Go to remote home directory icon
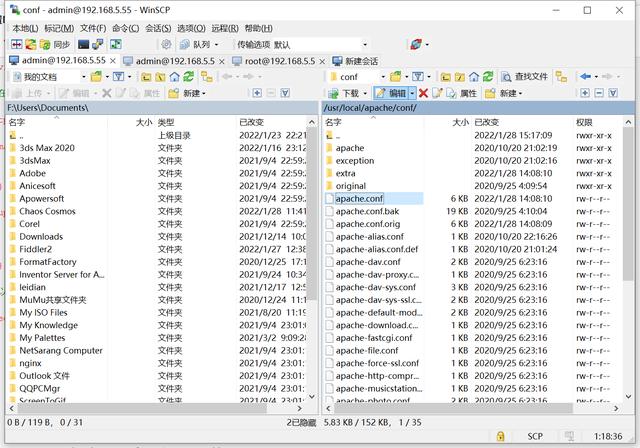The image size is (640, 448). coord(474,76)
